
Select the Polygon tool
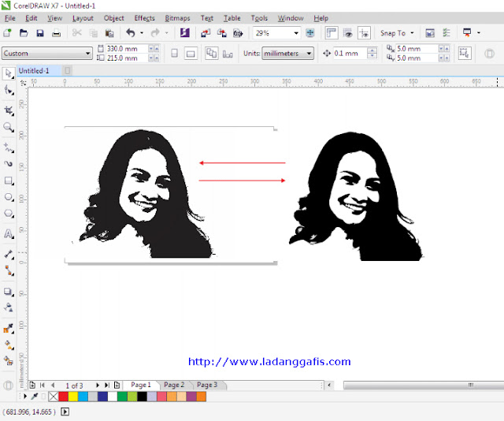tap(9, 214)
